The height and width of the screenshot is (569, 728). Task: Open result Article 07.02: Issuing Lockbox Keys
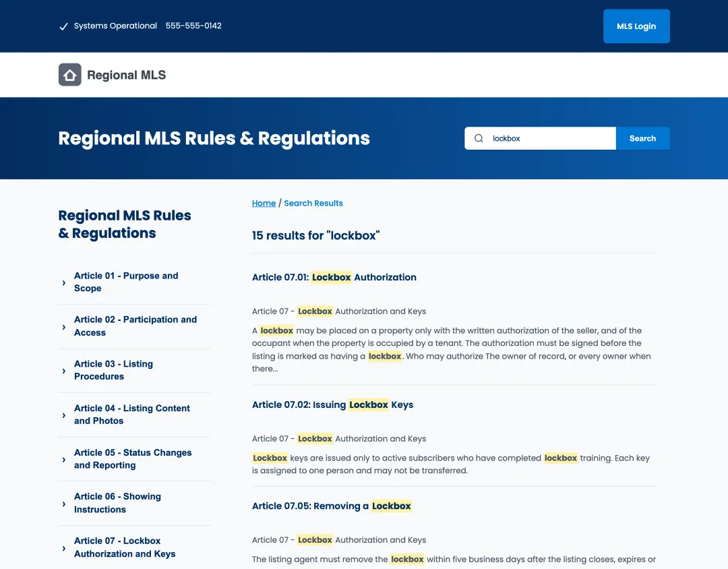coord(332,405)
